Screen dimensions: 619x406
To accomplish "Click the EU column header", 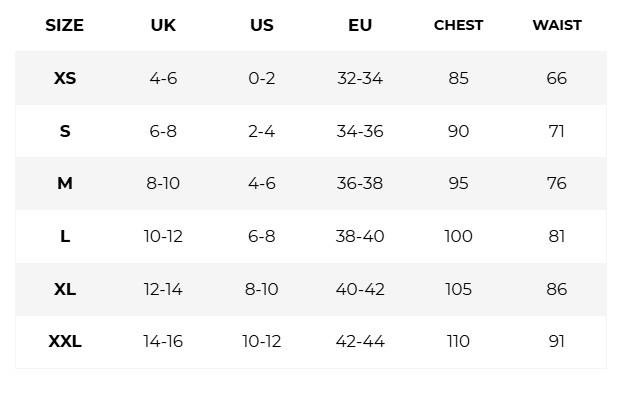I will [360, 25].
